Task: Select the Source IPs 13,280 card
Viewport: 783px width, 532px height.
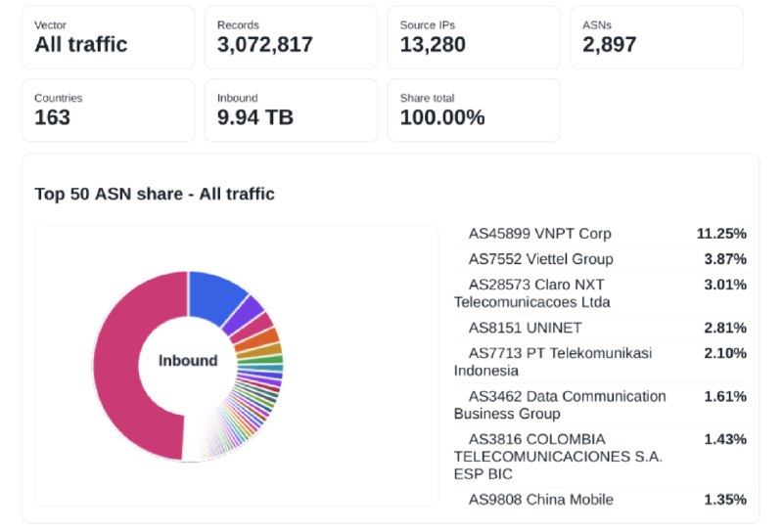Action: [x=474, y=37]
